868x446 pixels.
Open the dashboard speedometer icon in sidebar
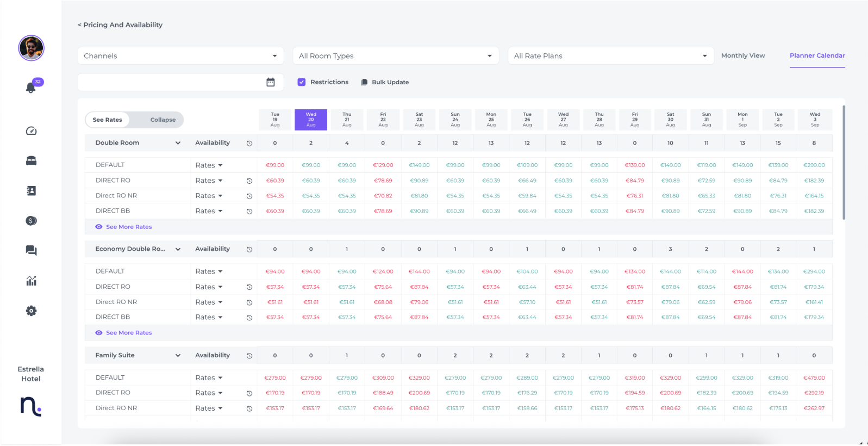(31, 131)
